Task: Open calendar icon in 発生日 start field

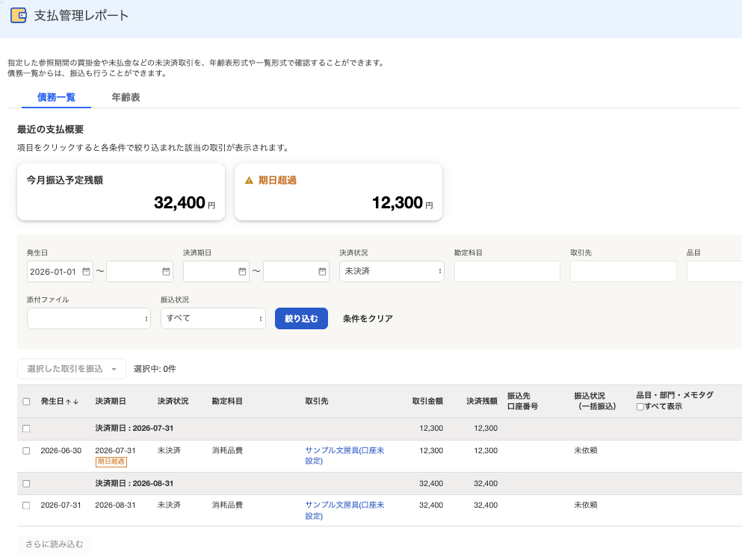Action: [86, 272]
